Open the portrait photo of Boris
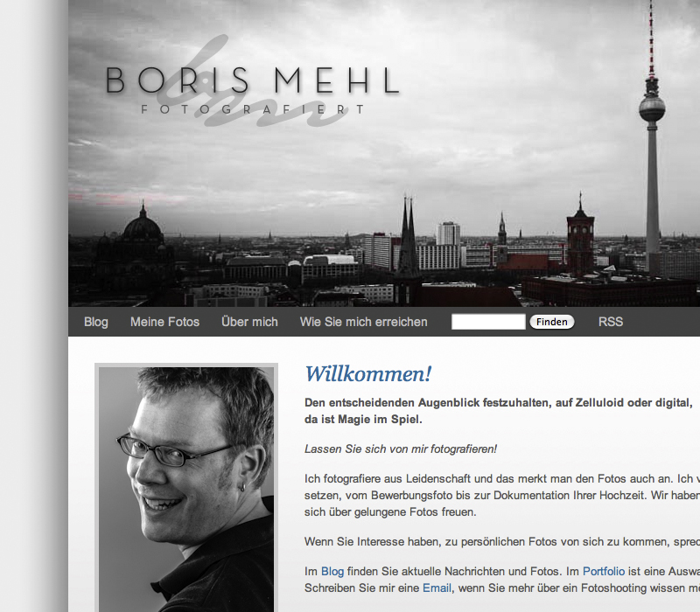 [x=186, y=489]
